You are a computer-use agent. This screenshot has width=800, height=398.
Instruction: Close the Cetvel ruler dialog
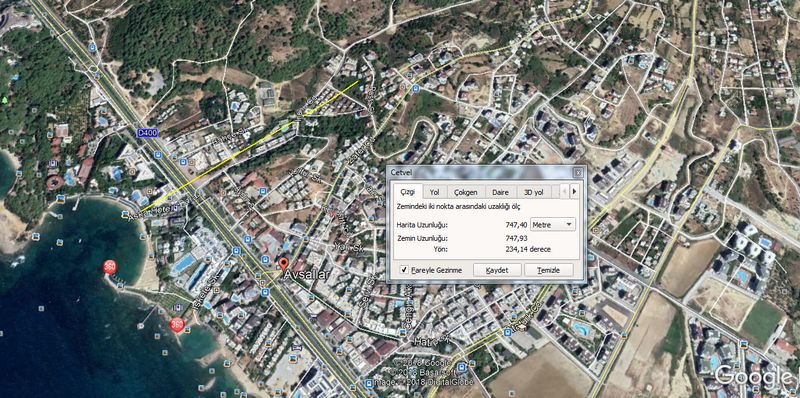pos(578,172)
